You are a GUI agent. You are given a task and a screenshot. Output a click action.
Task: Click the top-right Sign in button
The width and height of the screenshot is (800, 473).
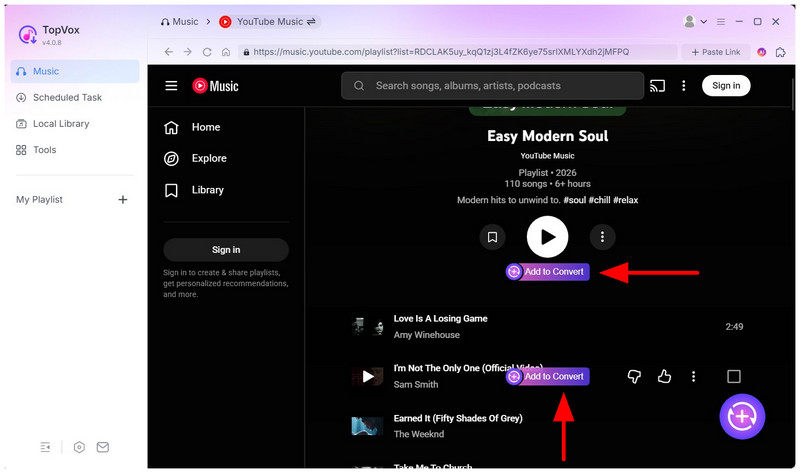(726, 86)
